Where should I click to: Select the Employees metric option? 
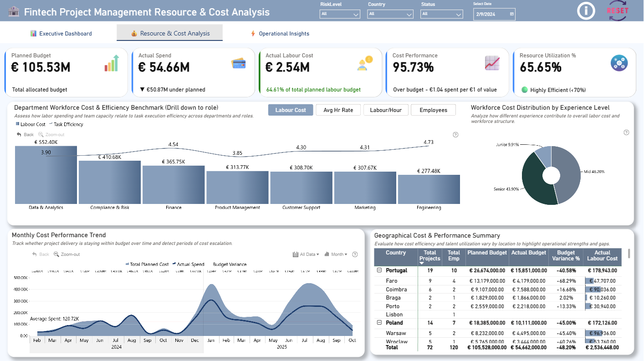click(433, 110)
